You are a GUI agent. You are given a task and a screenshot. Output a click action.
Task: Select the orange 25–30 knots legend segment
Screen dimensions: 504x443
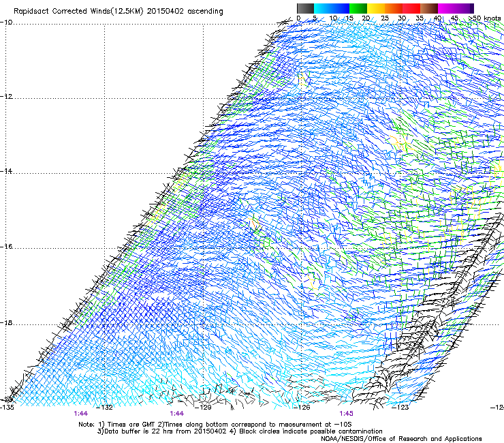coord(394,8)
